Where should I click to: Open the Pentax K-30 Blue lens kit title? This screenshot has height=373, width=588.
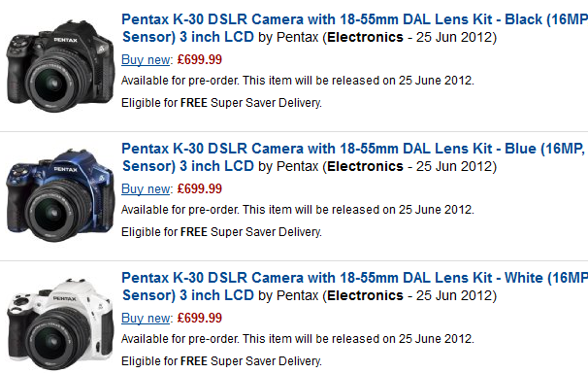point(354,157)
